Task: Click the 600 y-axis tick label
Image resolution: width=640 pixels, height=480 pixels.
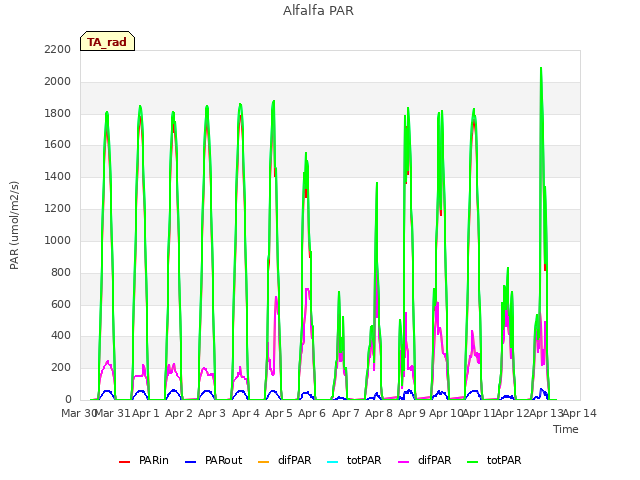Action: click(x=61, y=304)
